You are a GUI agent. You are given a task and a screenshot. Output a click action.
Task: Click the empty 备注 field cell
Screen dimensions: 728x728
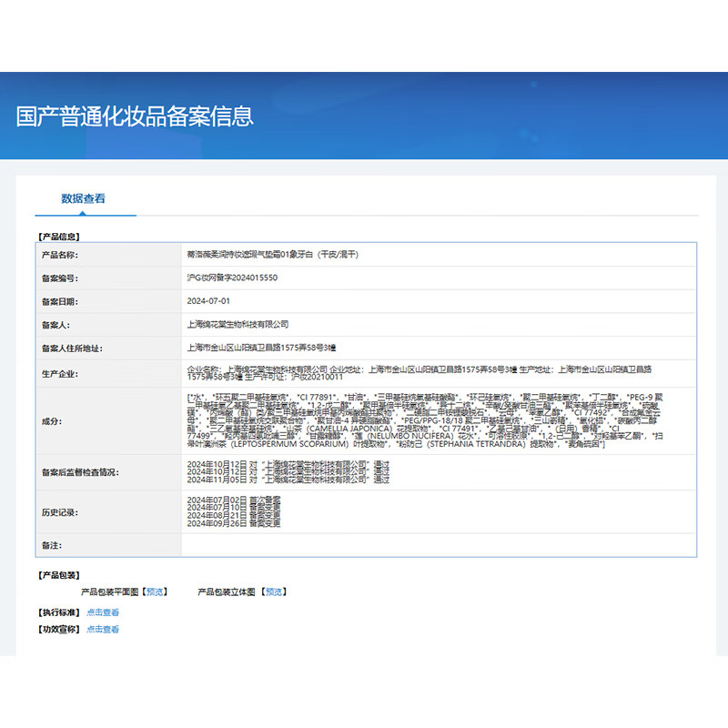coord(437,544)
